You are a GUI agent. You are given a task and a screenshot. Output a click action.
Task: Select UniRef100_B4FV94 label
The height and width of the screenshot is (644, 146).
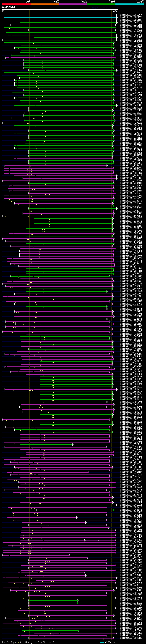point(131,95)
